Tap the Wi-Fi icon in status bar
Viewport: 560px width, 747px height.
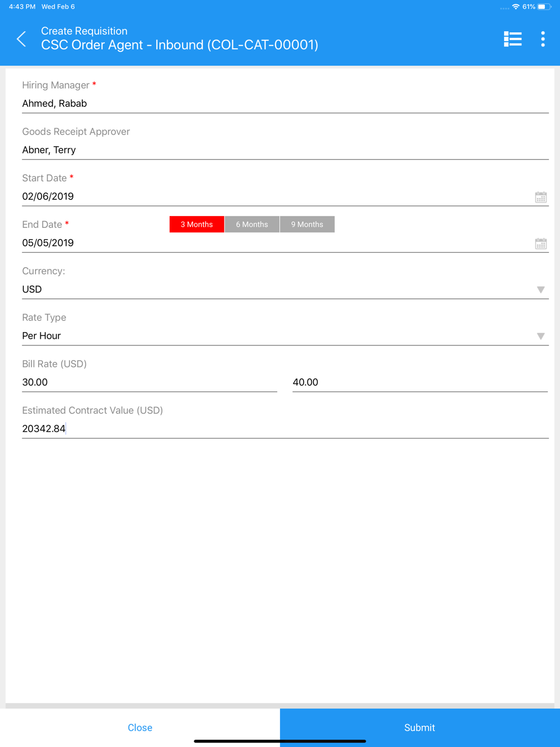click(x=516, y=7)
